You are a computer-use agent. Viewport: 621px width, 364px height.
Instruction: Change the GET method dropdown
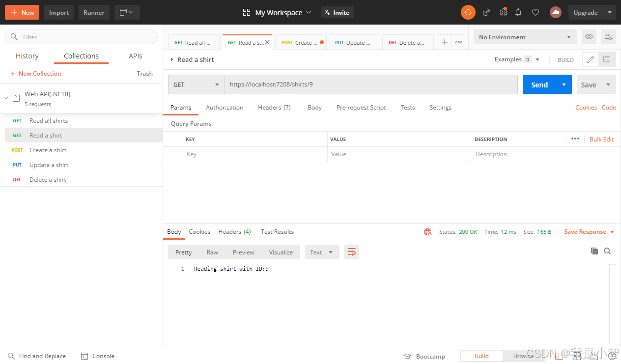tap(197, 84)
